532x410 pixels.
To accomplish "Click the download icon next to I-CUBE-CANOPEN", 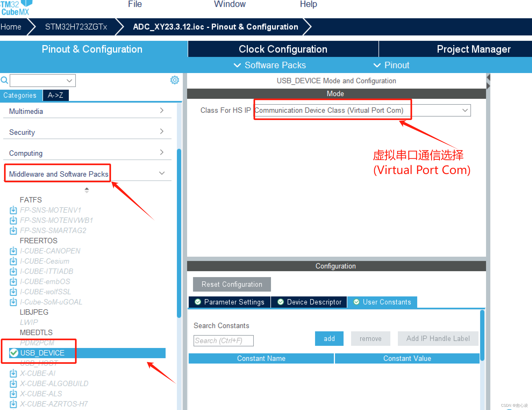I will pyautogui.click(x=13, y=251).
